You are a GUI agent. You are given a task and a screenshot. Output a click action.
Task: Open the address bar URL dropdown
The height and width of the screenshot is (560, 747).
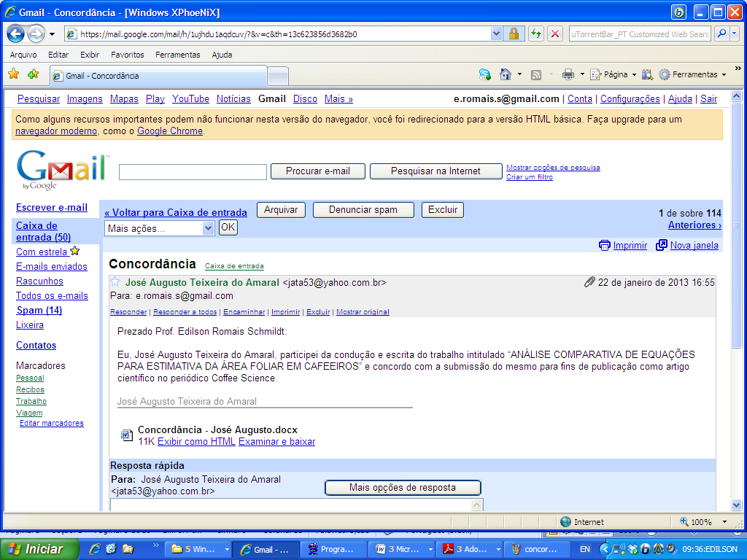point(497,34)
